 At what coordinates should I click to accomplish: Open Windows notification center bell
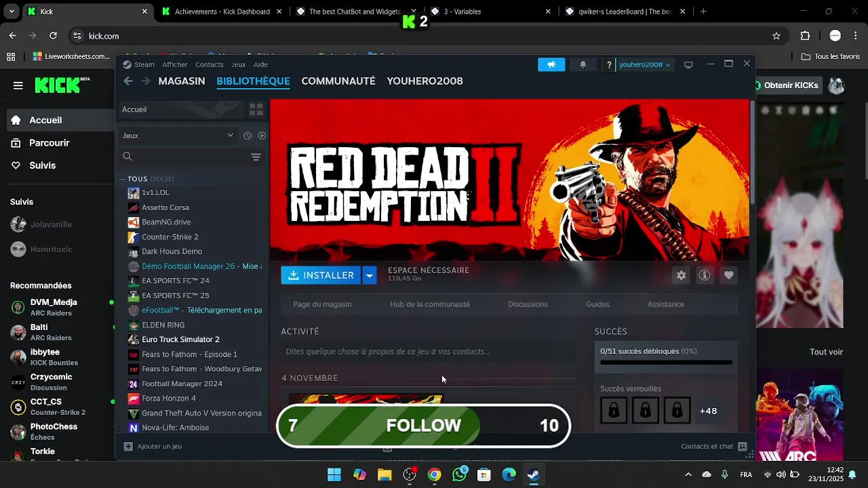click(x=852, y=474)
